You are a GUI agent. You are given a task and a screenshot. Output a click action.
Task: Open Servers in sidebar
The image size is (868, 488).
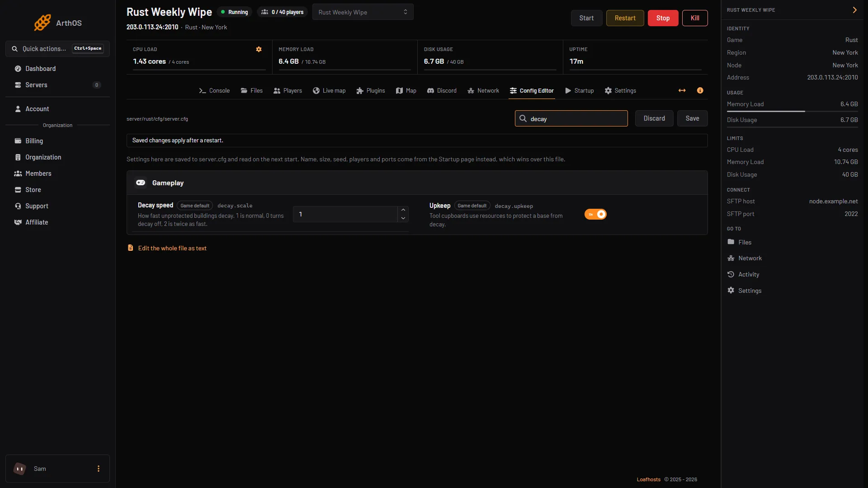pyautogui.click(x=57, y=85)
